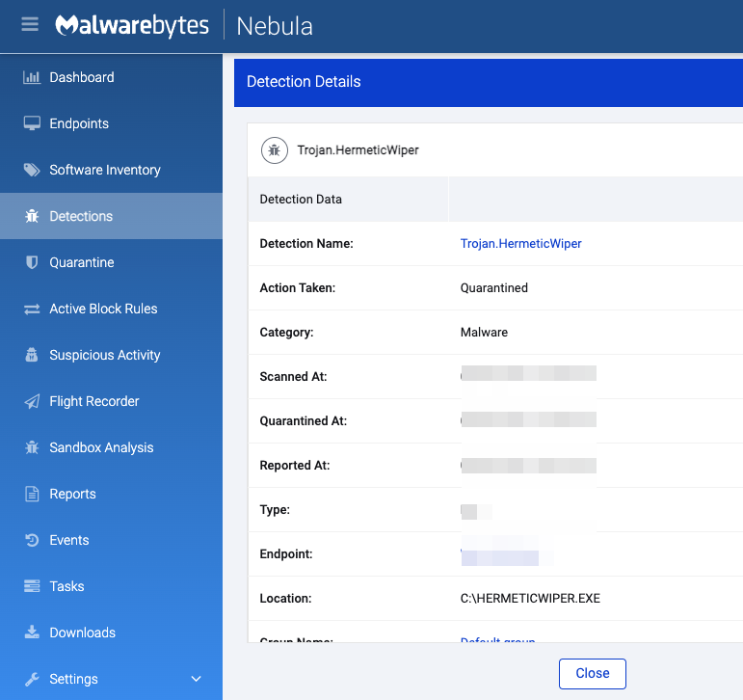
Task: Open the Default group link
Action: [x=497, y=640]
